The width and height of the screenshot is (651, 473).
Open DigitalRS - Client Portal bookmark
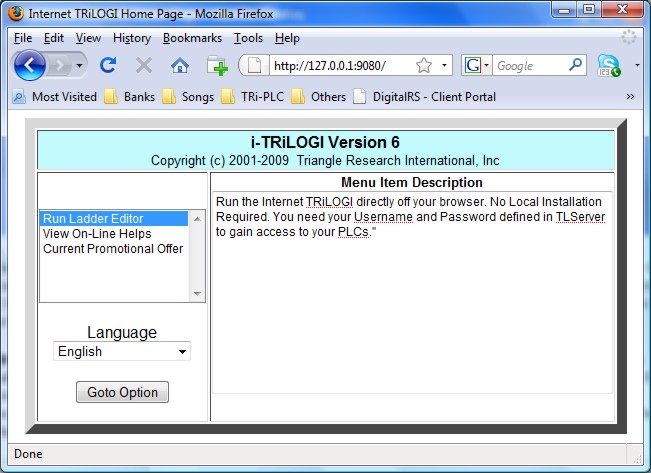tap(424, 97)
